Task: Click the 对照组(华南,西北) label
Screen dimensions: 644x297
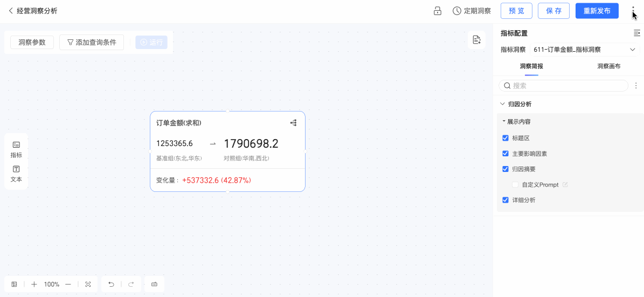Action: (246, 158)
